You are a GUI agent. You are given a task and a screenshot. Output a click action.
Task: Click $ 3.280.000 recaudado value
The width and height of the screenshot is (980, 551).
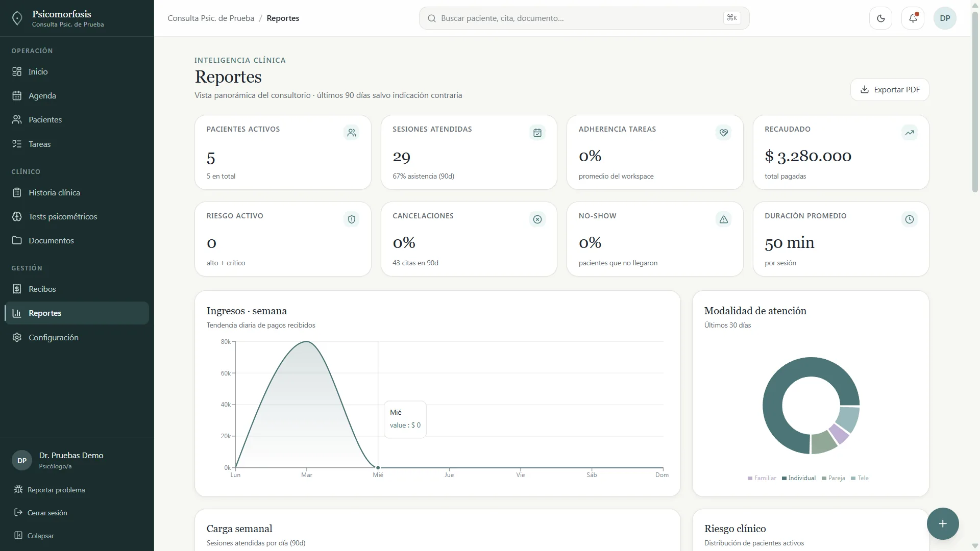pos(808,156)
